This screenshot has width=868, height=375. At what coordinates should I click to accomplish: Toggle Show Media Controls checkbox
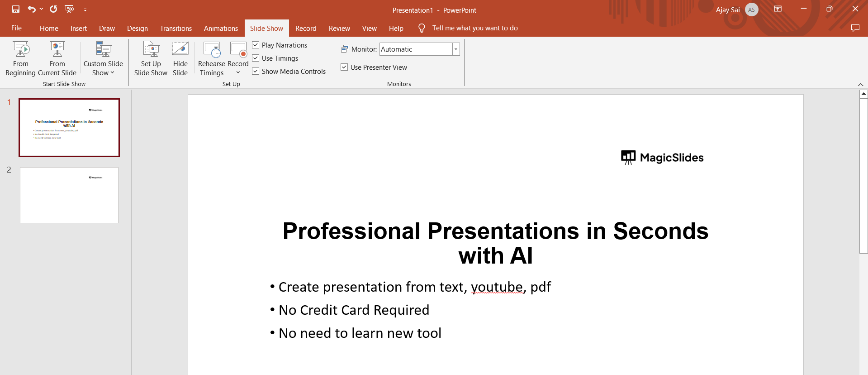[x=256, y=71]
